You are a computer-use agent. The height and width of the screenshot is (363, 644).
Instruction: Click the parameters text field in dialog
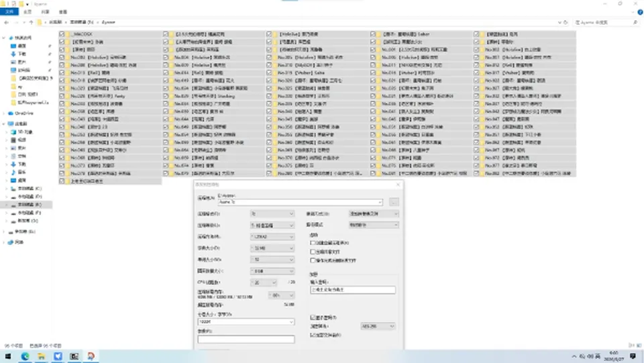pyautogui.click(x=246, y=340)
